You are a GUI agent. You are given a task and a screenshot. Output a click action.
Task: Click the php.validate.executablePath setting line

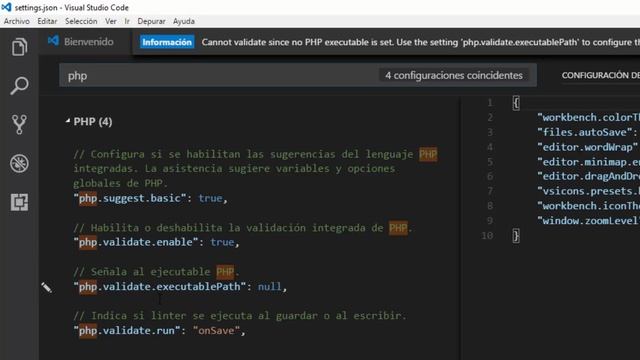point(180,287)
